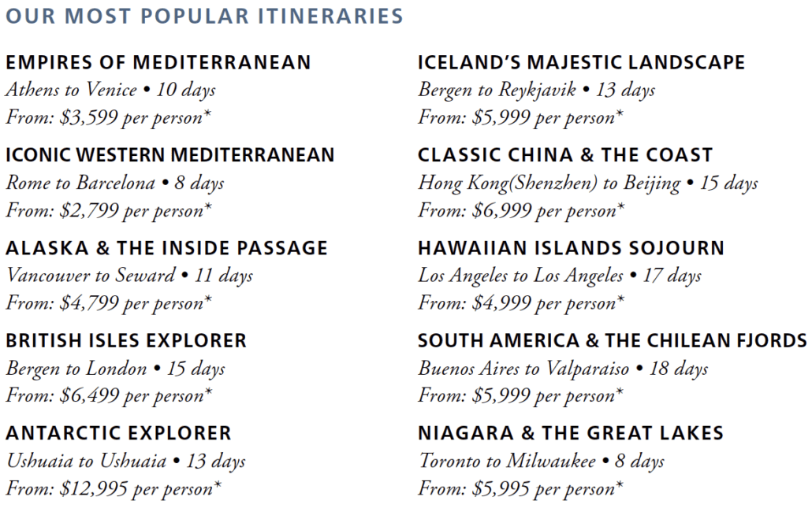Viewport: 812px width, 508px height.
Task: Click the $6,499 per person price
Action: (109, 395)
